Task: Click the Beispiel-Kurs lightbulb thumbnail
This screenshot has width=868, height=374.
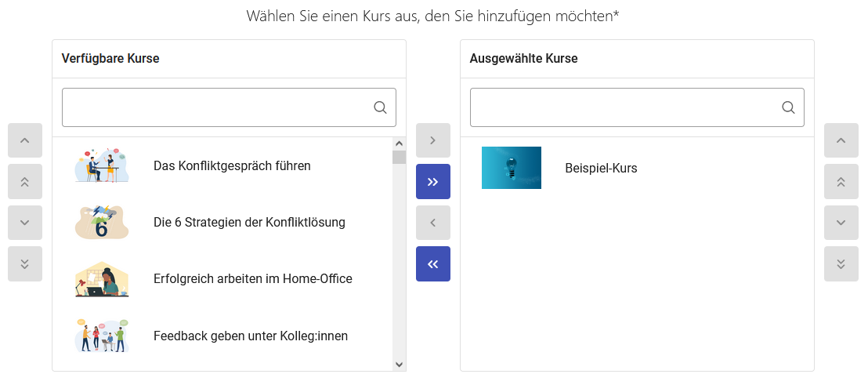Action: (x=511, y=168)
